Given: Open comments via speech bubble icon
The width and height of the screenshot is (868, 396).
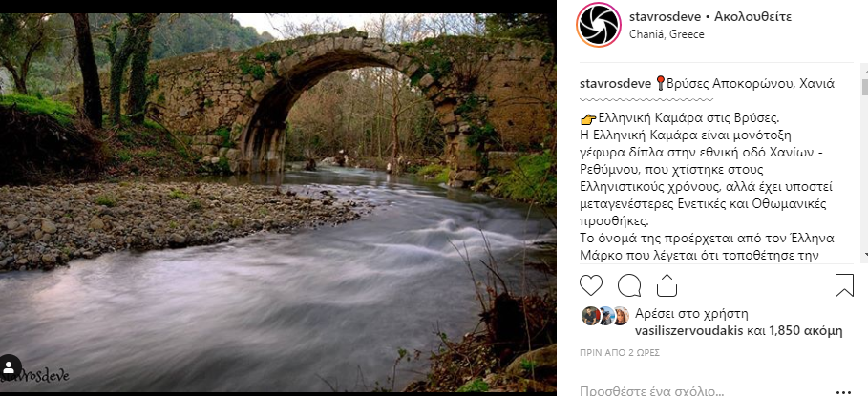Looking at the screenshot, I should tap(629, 285).
